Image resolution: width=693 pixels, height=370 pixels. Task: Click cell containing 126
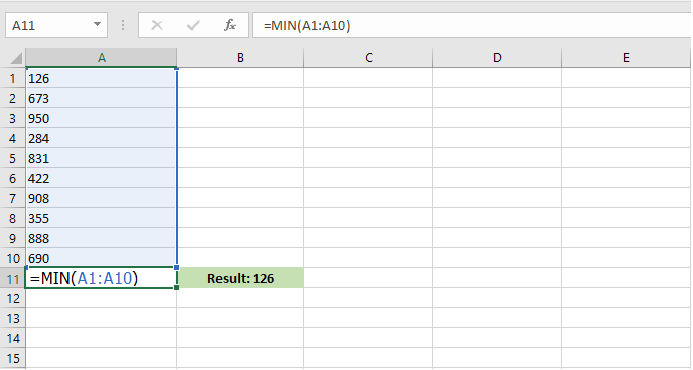[x=101, y=78]
